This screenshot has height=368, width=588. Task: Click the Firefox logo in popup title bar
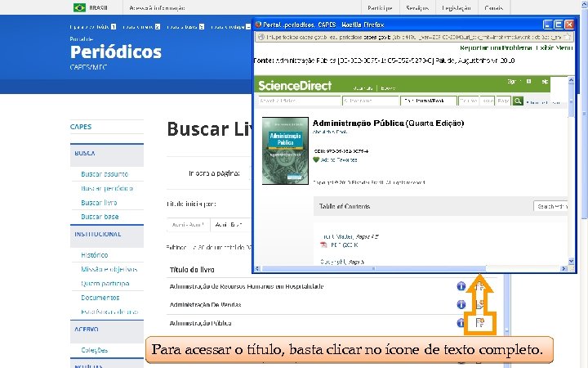pyautogui.click(x=258, y=25)
